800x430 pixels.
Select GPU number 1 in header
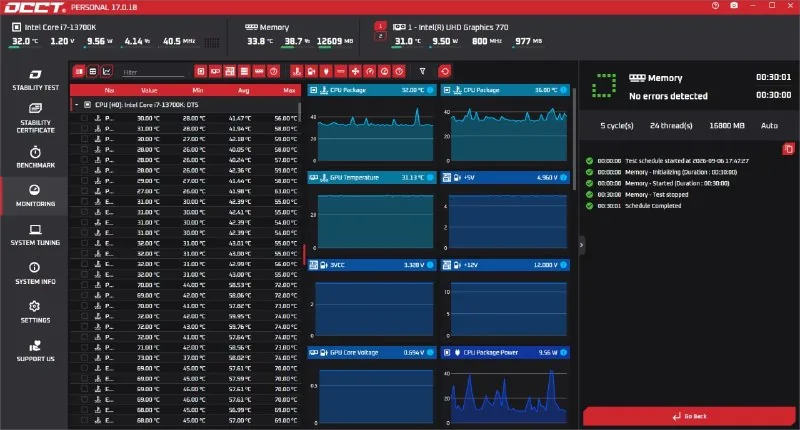[x=380, y=26]
